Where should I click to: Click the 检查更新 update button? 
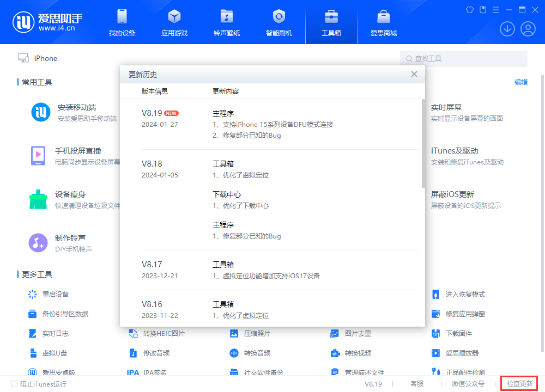pos(519,383)
